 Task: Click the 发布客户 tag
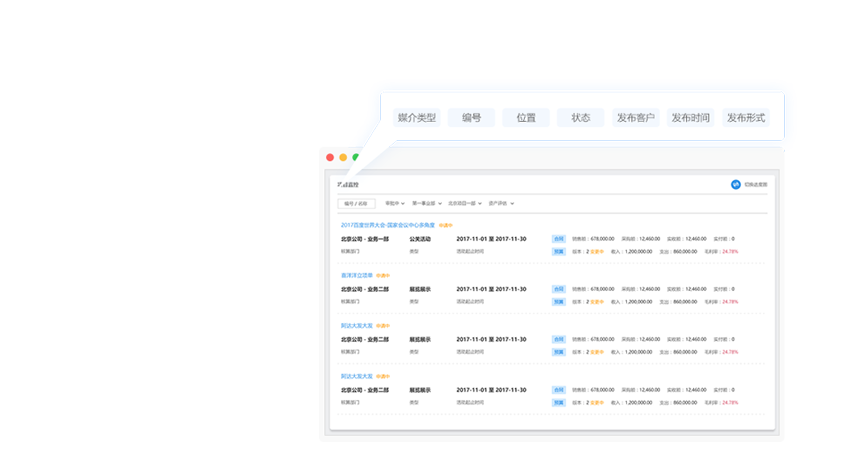tap(636, 118)
